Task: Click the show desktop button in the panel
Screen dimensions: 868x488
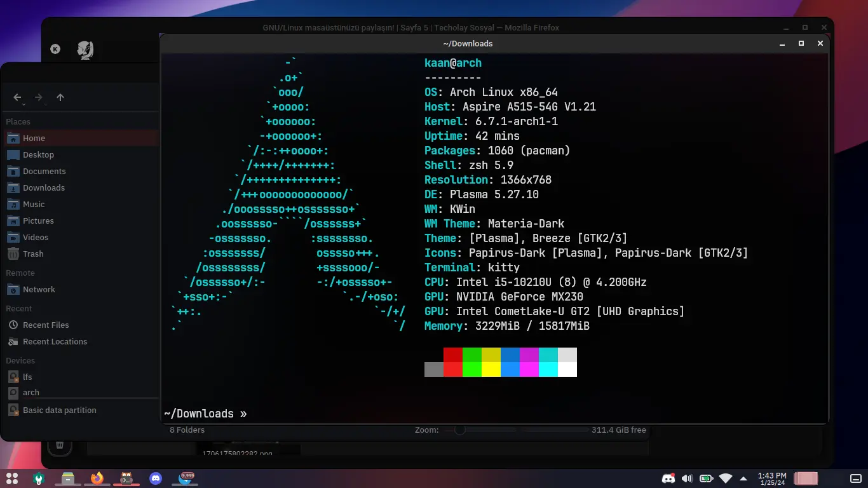Action: click(x=855, y=478)
